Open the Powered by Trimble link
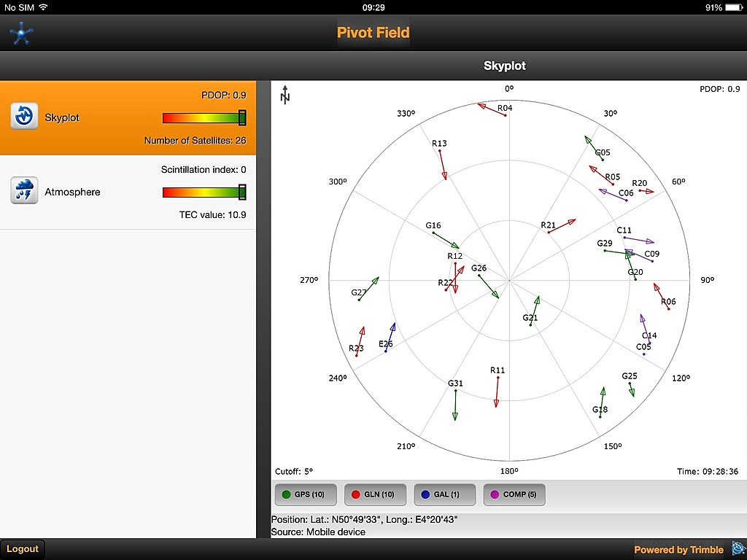Image resolution: width=747 pixels, height=560 pixels. pyautogui.click(x=678, y=550)
